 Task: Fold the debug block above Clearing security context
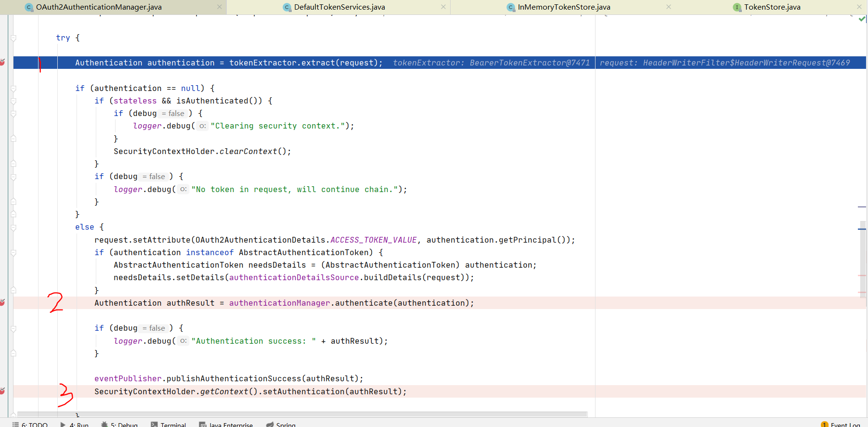tap(13, 114)
